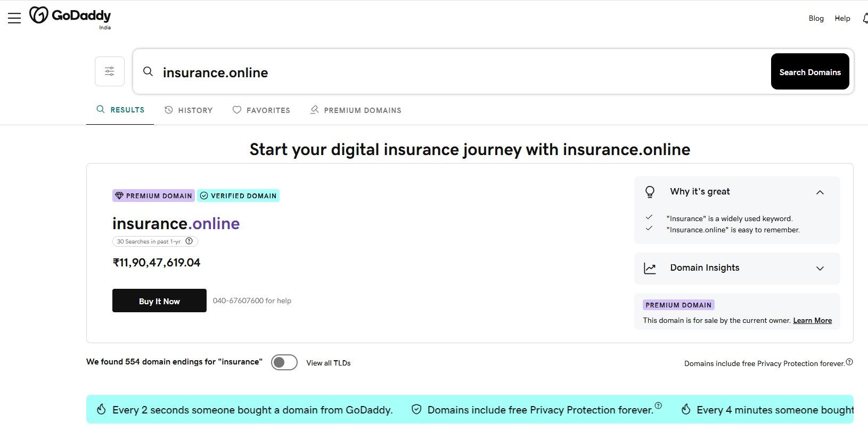The width and height of the screenshot is (868, 430).
Task: Expand the Domain Insights section
Action: 820,268
